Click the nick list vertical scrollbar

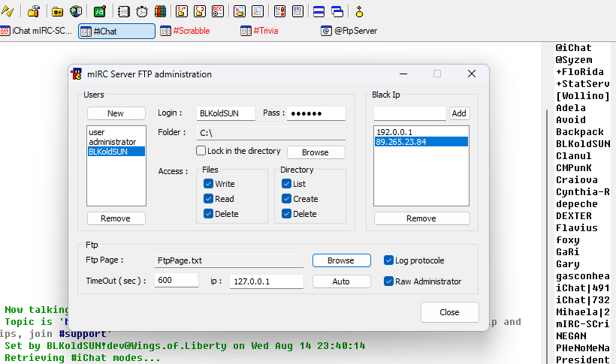coord(547,236)
